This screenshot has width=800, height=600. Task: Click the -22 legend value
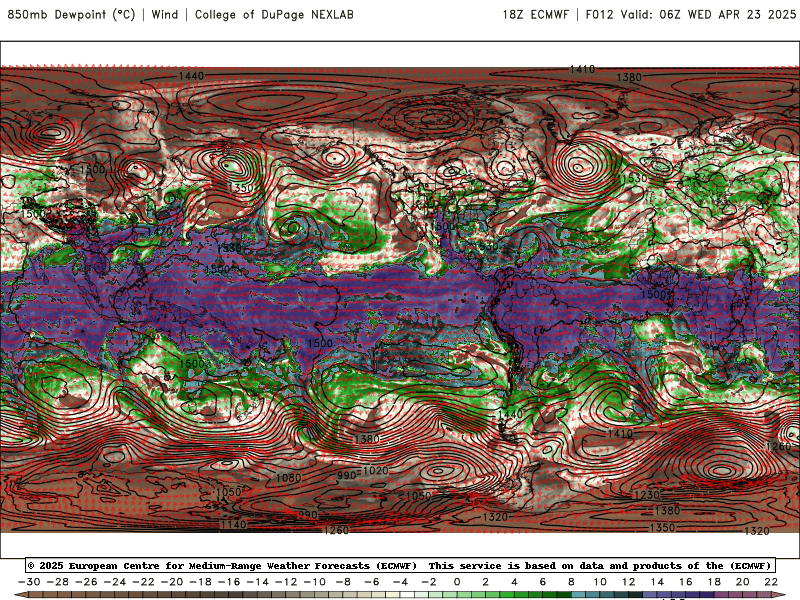143,582
